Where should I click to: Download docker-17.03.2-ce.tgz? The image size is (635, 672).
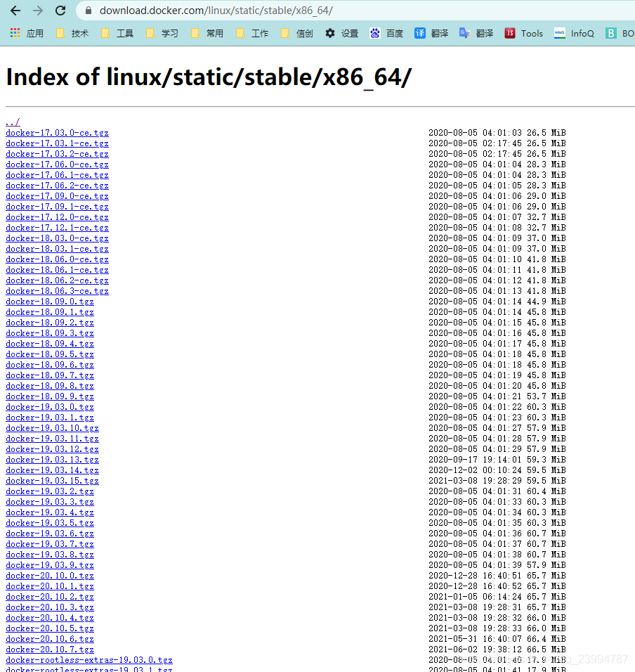57,154
